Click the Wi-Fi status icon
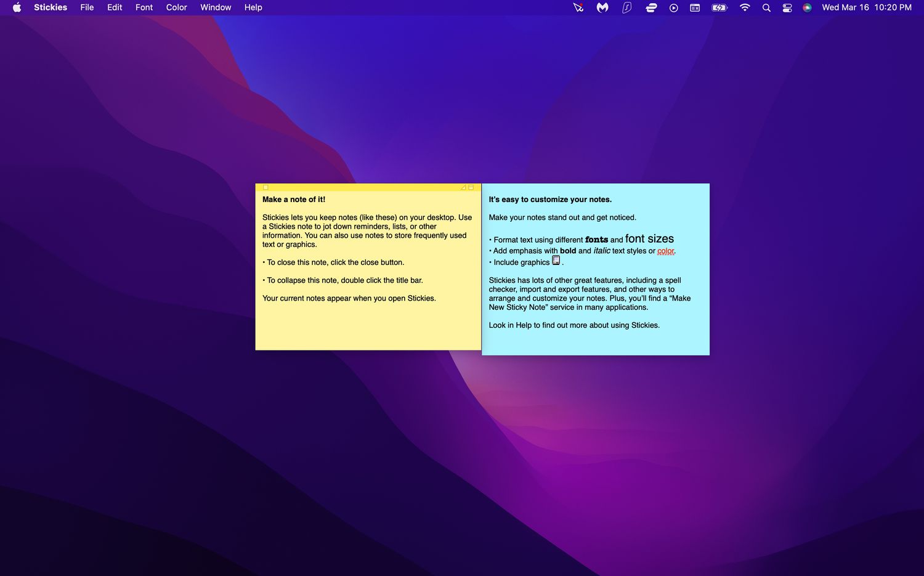Image resolution: width=924 pixels, height=576 pixels. click(x=745, y=7)
